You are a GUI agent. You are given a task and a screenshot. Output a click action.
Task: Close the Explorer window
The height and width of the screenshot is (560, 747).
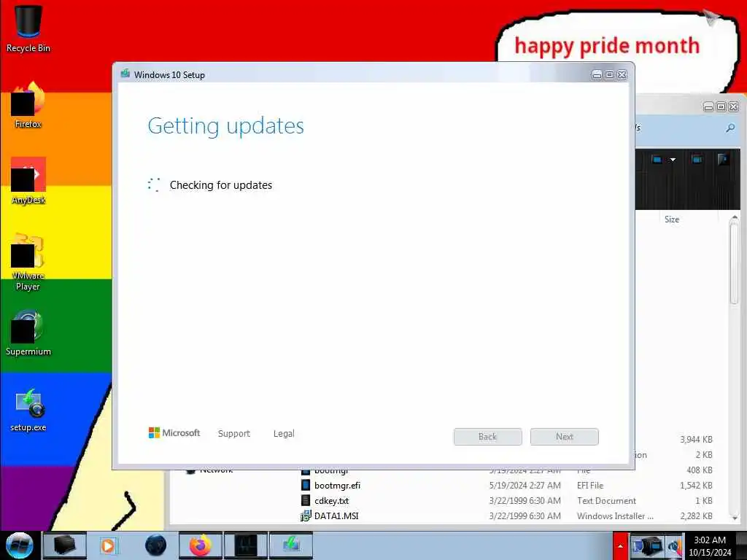pyautogui.click(x=734, y=107)
